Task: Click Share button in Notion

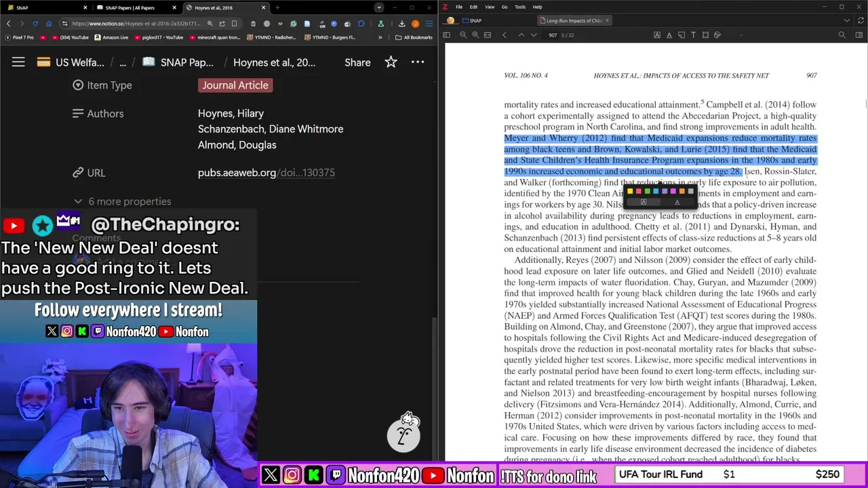Action: (x=357, y=62)
